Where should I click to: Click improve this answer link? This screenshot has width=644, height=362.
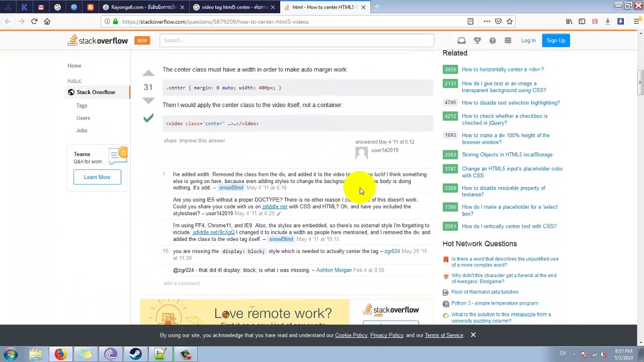pyautogui.click(x=202, y=141)
